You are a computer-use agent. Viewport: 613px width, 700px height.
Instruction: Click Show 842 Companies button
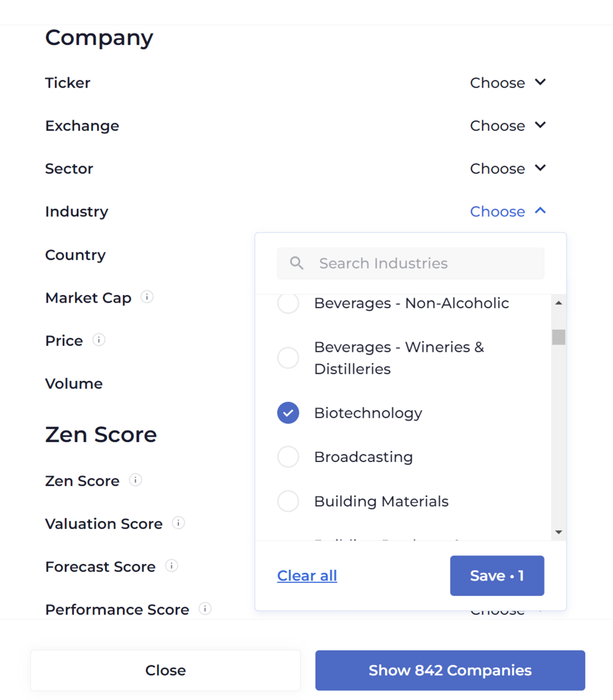click(450, 670)
